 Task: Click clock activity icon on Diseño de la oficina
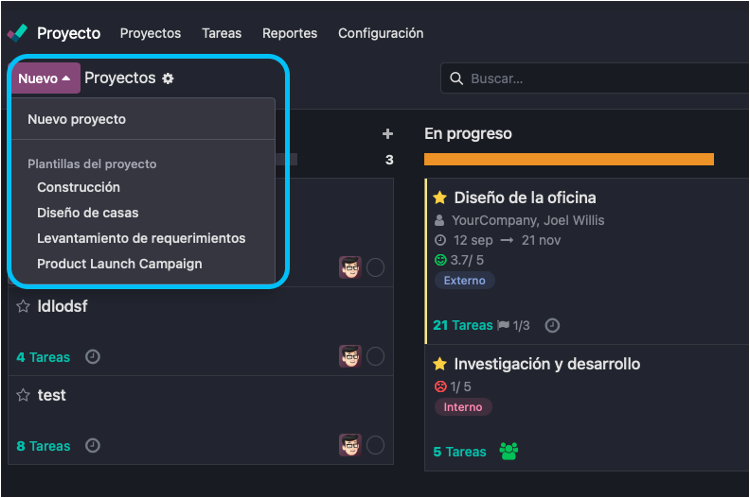tap(552, 326)
